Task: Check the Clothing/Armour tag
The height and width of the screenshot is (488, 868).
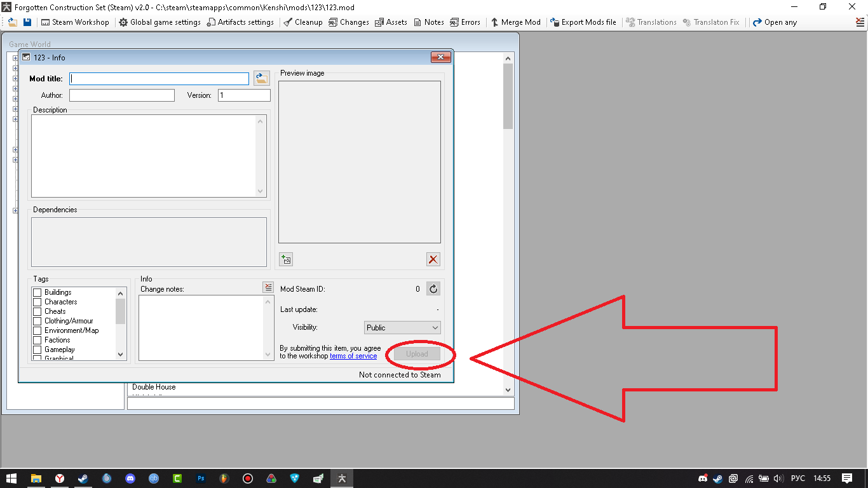Action: 37,321
